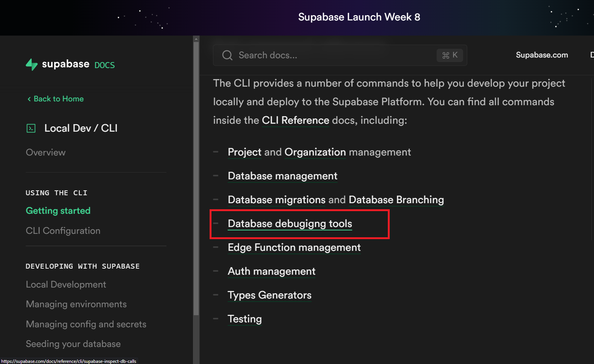
Task: Select Getting started in the sidebar
Action: tap(58, 210)
